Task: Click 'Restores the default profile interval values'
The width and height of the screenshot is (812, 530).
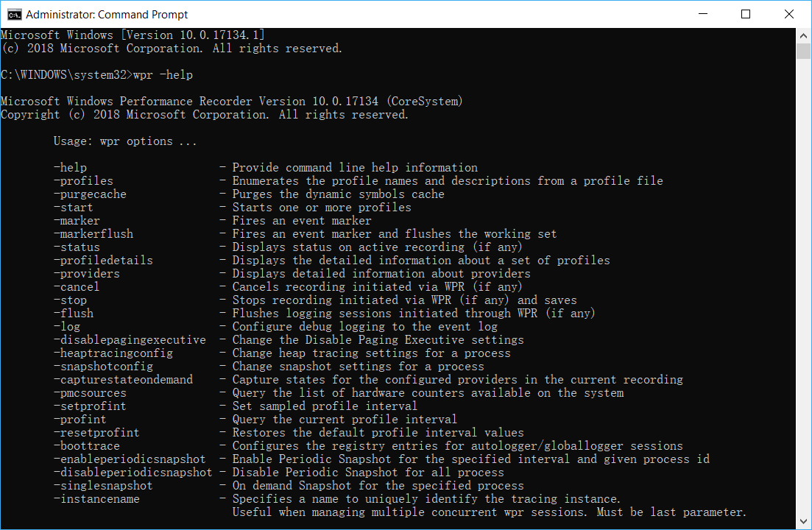Action: click(378, 433)
